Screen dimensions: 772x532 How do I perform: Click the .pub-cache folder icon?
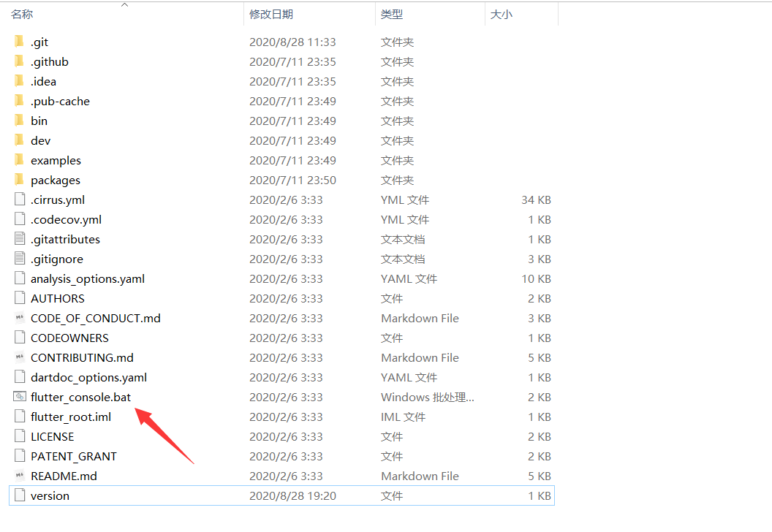(19, 100)
